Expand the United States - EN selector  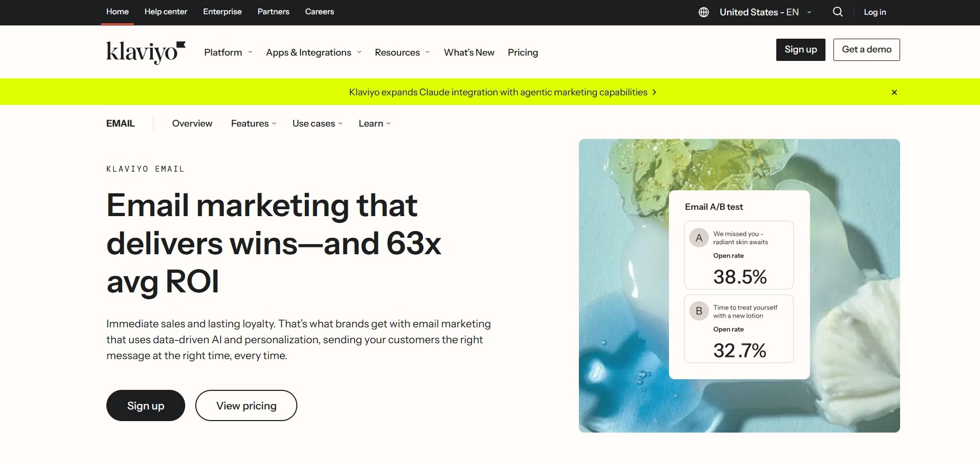[x=766, y=12]
